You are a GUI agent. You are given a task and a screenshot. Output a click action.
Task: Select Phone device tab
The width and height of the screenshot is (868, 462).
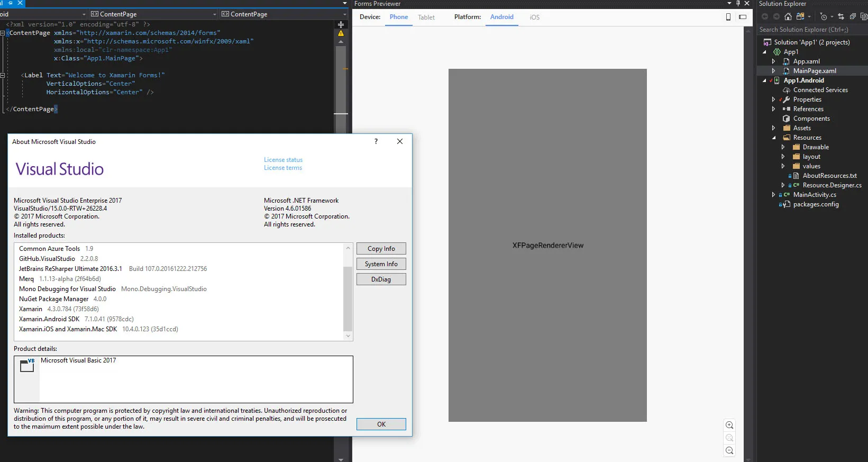(x=399, y=17)
